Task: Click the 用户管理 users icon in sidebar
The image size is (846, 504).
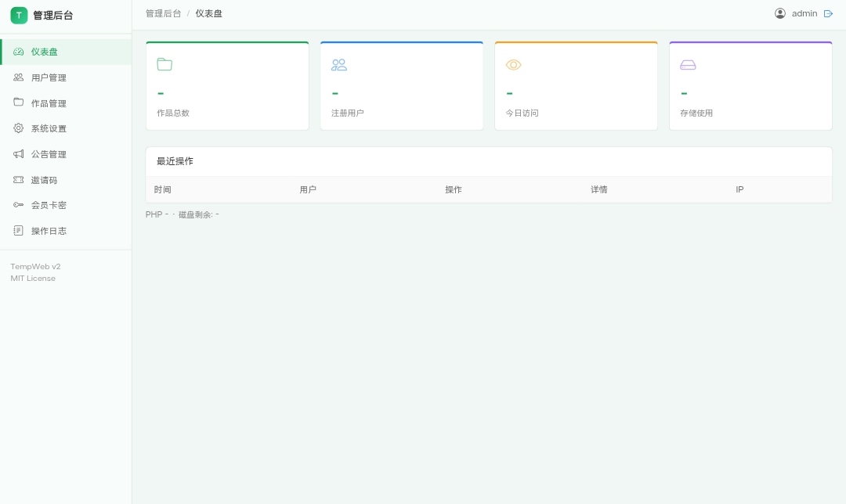Action: pos(18,77)
